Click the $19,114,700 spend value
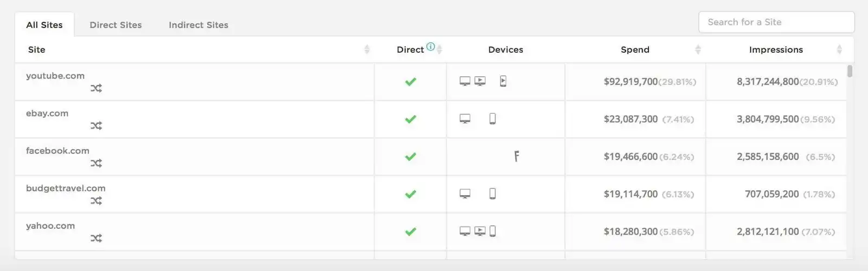 pos(630,194)
